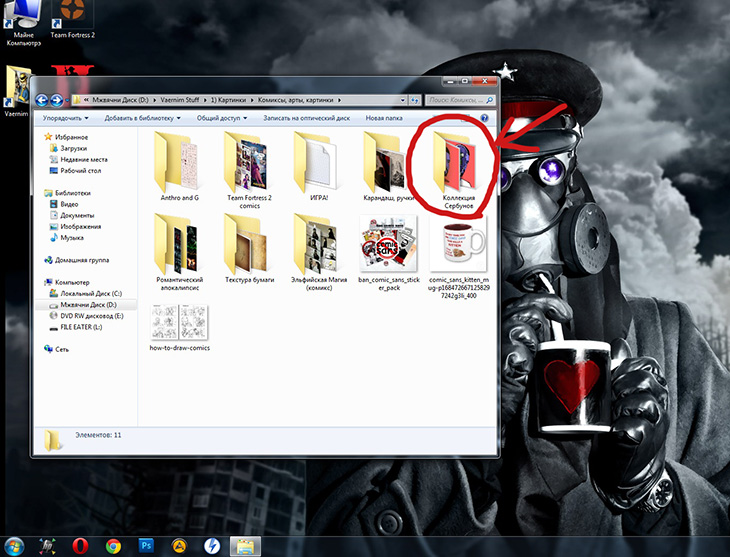
Task: Open the Anthro and G folder
Action: point(179,167)
